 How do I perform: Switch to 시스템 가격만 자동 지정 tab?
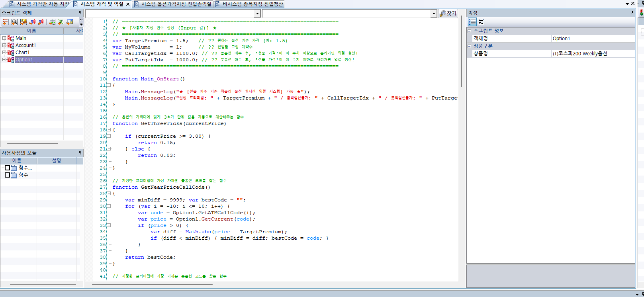(x=38, y=4)
